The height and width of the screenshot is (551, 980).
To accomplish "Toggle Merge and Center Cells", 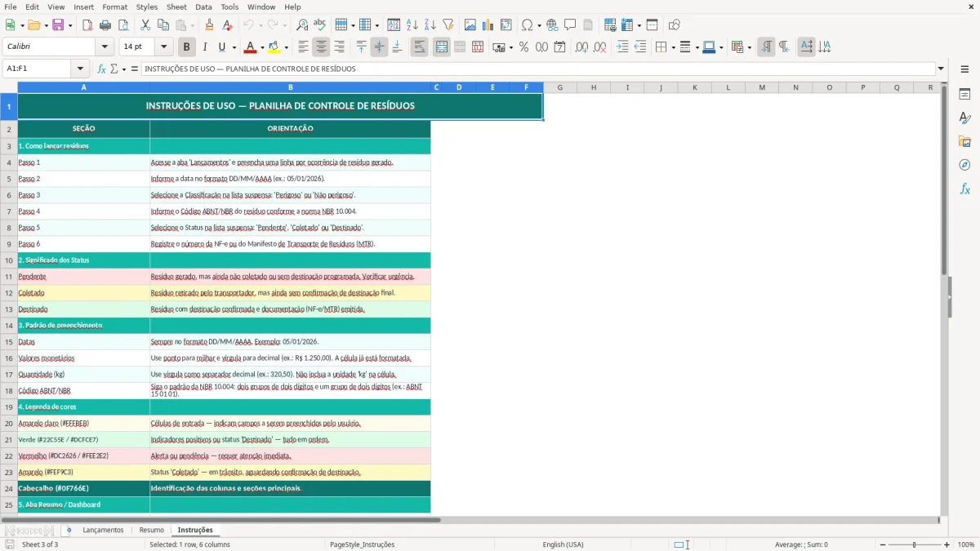I will coord(442,47).
